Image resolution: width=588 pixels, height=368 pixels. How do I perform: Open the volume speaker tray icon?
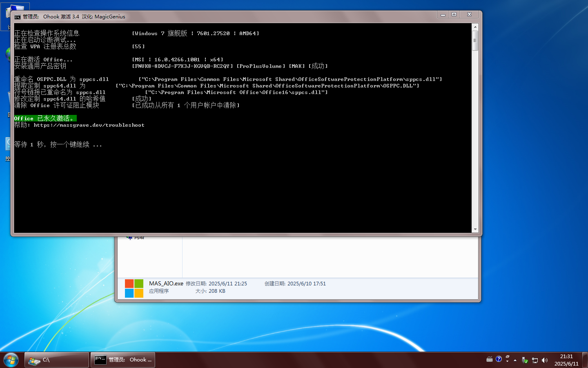(x=544, y=360)
